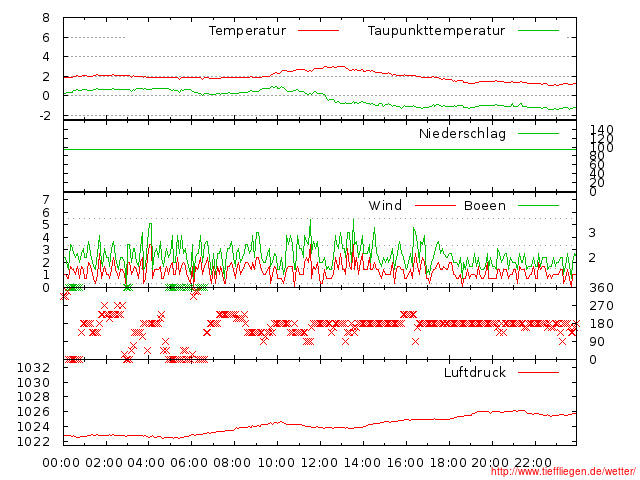Click the Boeen legend label
The width and height of the screenshot is (640, 480).
click(x=485, y=206)
